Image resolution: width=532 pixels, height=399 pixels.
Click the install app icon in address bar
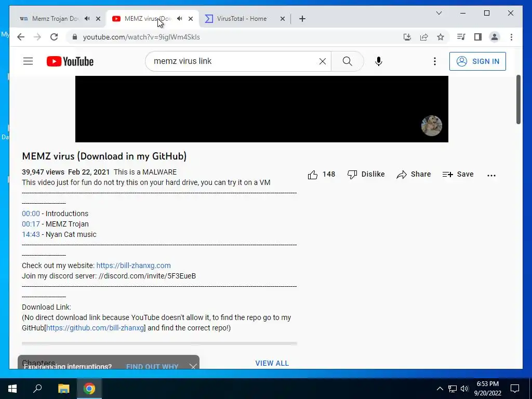coord(407,37)
